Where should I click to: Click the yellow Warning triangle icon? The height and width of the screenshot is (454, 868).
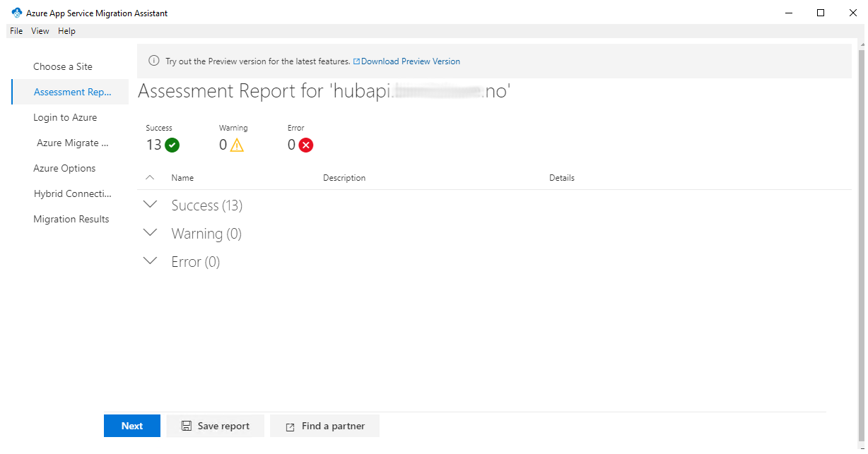(237, 145)
